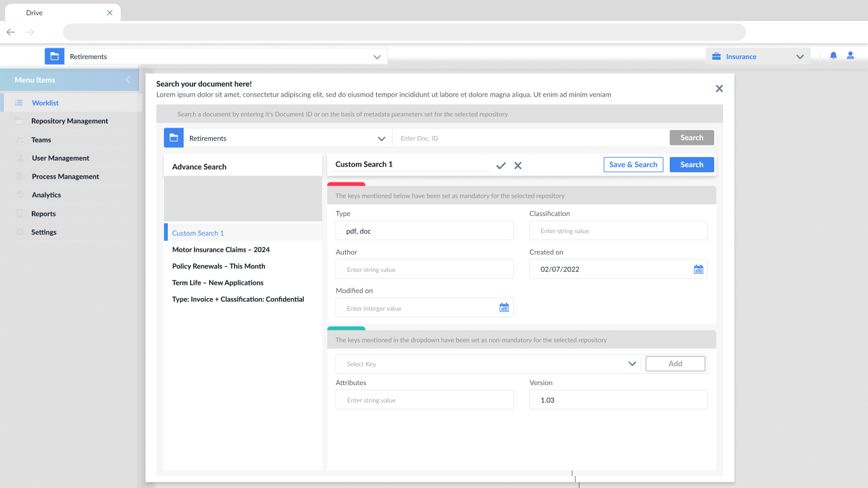Viewport: 868px width, 488px height.
Task: Select Motor Insurance Claims – 2024 saved search
Action: (220, 250)
